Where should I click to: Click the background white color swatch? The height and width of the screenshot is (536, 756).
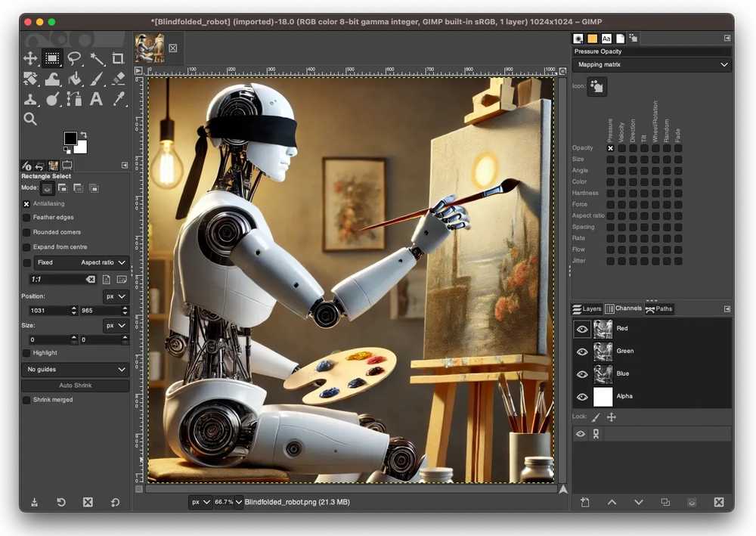click(x=81, y=147)
